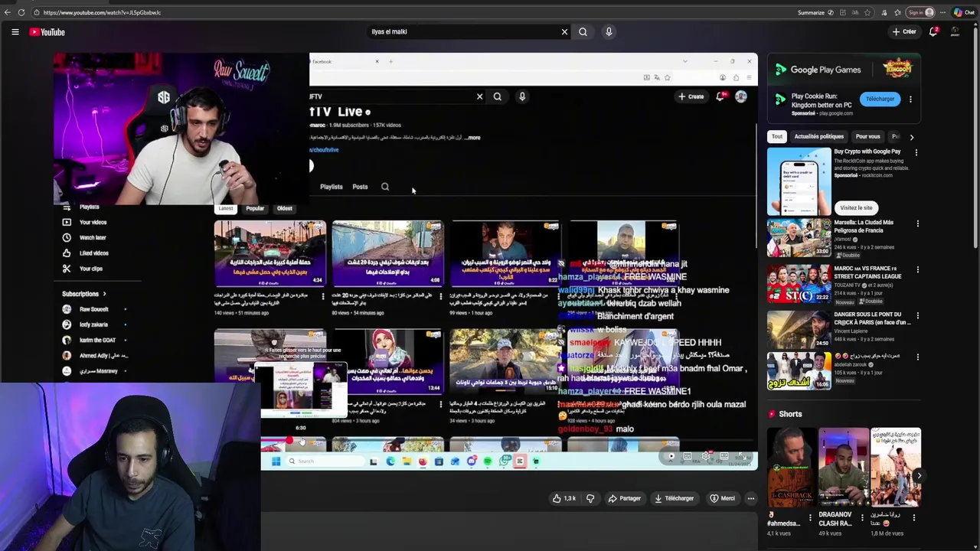
Task: Click the magnifier search button
Action: click(x=583, y=32)
